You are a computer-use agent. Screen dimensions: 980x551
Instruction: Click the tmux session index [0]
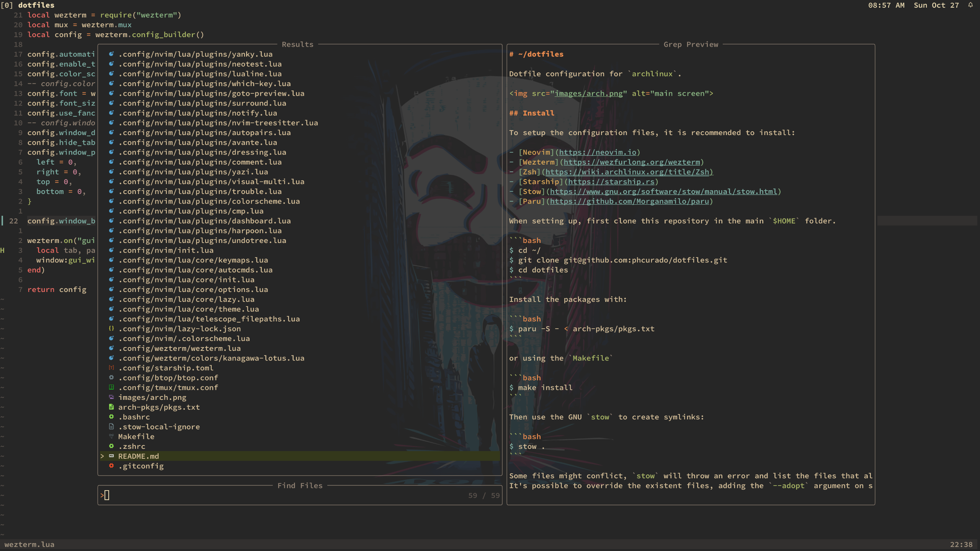7,5
